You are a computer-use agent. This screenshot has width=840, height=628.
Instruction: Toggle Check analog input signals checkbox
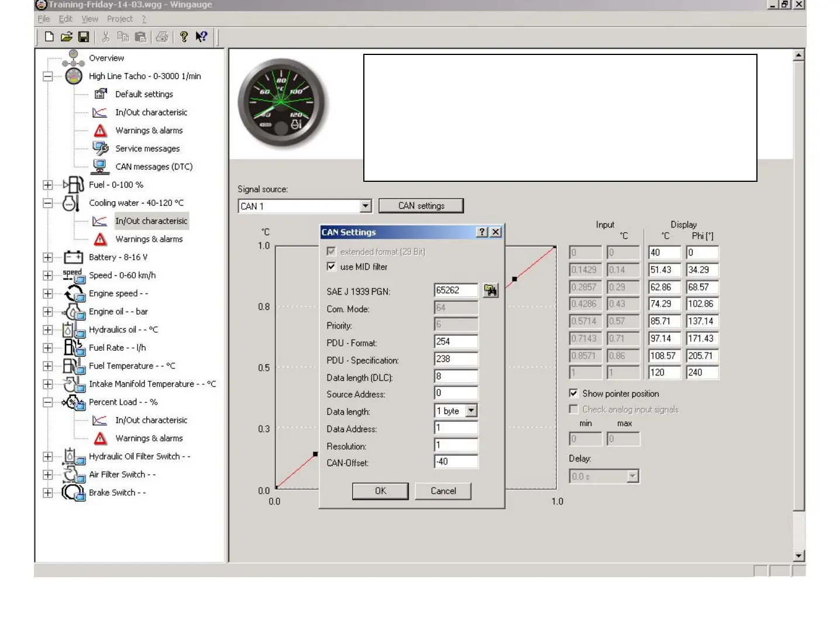click(574, 409)
